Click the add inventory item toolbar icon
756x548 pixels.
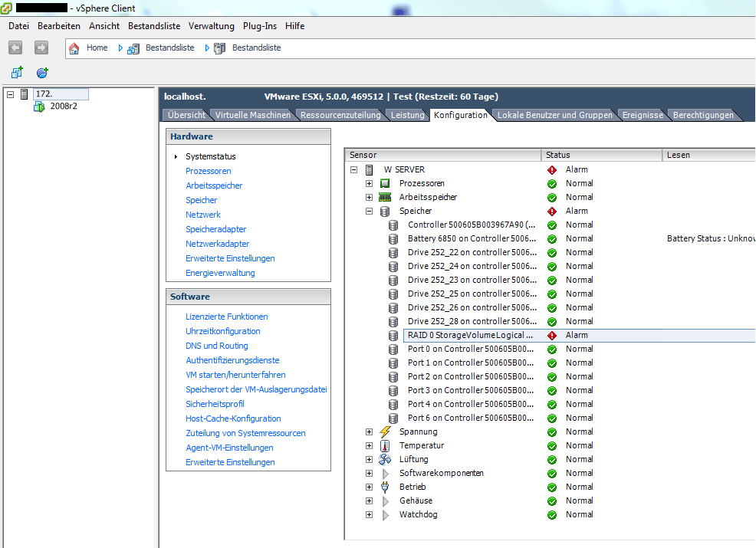(x=17, y=71)
